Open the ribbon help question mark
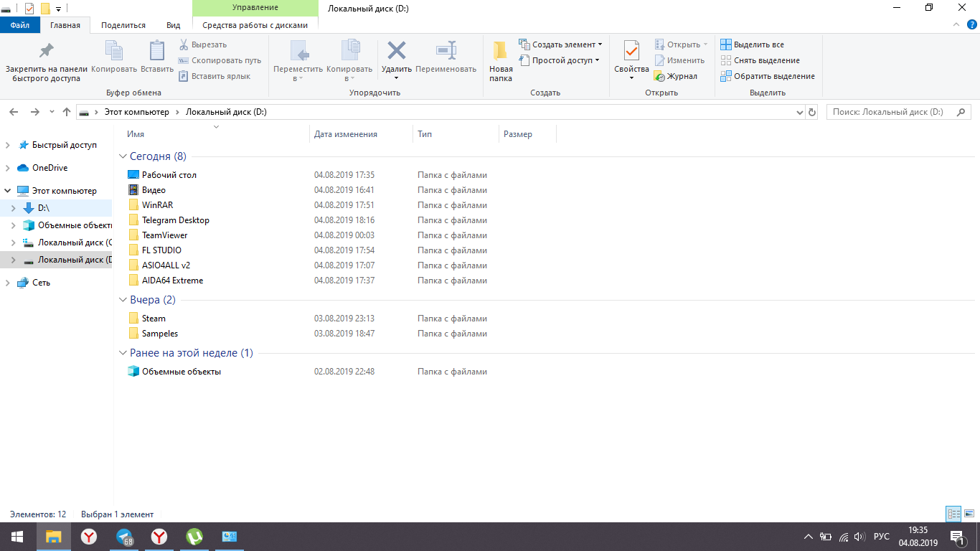This screenshot has width=980, height=551. (x=972, y=24)
